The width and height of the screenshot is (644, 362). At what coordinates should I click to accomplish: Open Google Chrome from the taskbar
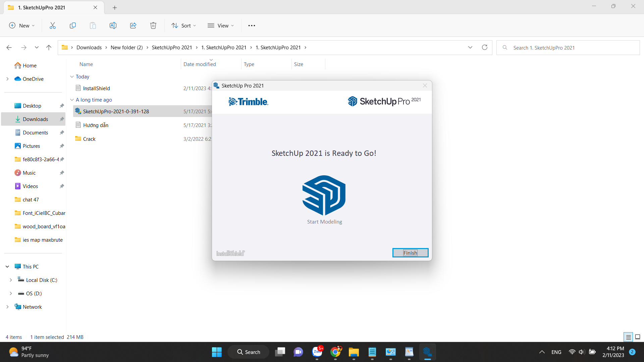coord(336,352)
